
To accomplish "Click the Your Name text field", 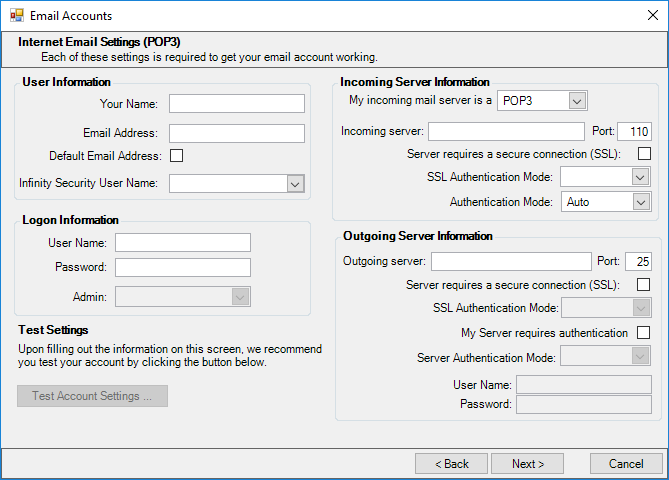I will [x=237, y=104].
